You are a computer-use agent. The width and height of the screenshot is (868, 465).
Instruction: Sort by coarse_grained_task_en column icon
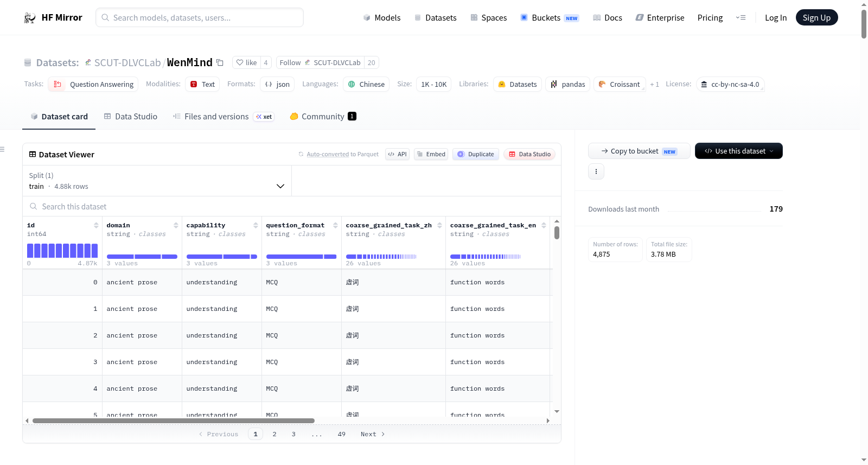(544, 225)
